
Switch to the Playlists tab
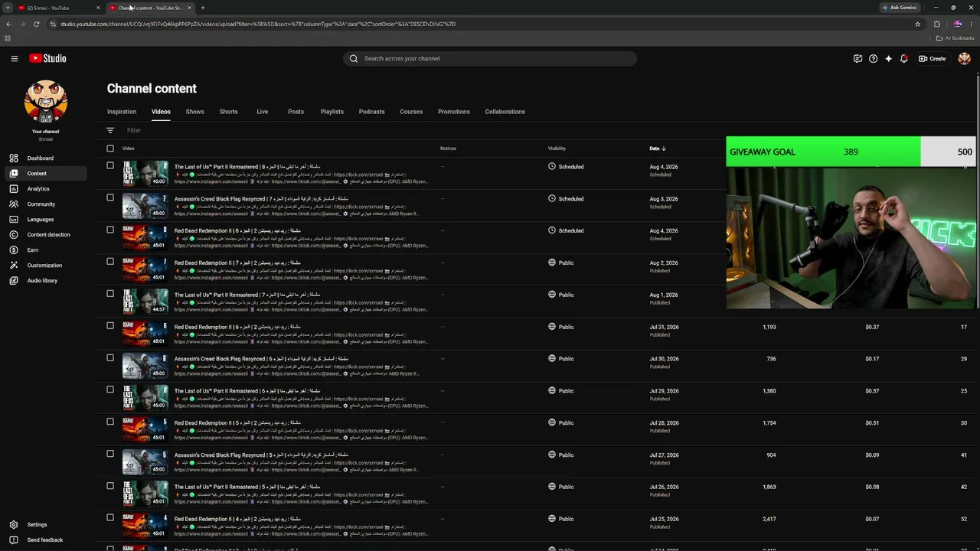pyautogui.click(x=332, y=112)
